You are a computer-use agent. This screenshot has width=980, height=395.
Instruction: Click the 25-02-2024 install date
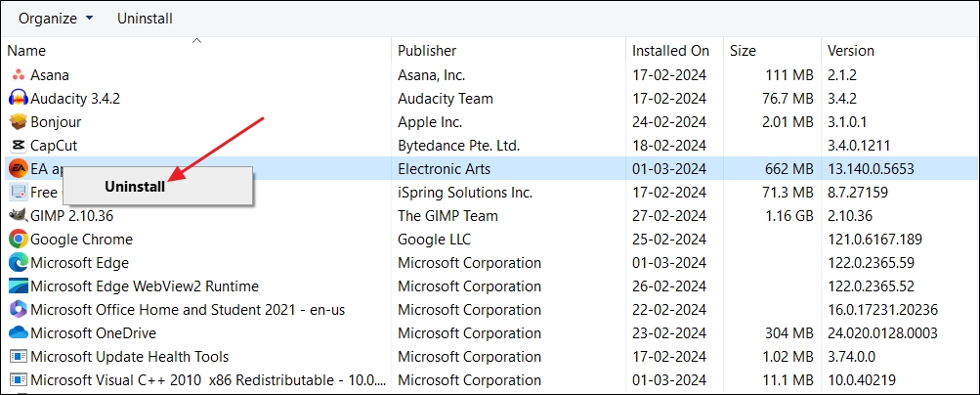[669, 240]
